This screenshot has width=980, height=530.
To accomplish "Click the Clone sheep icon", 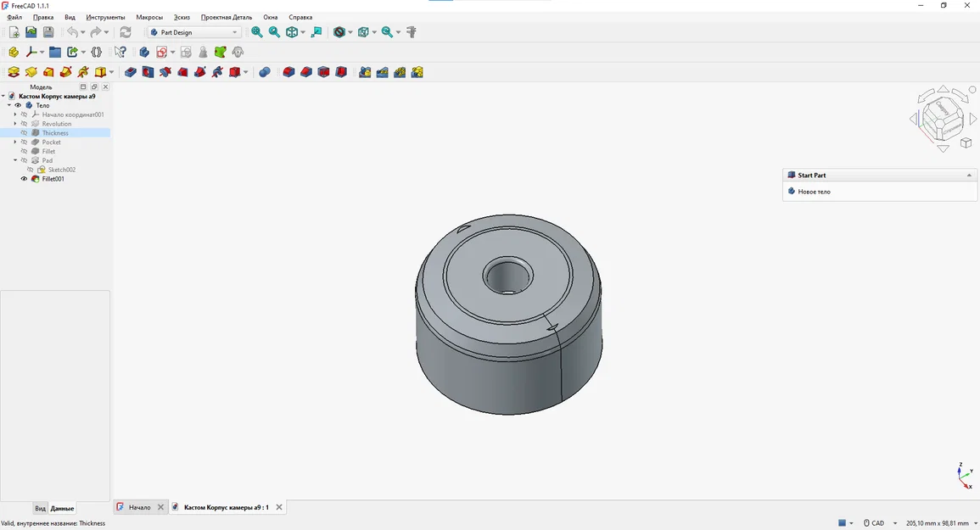I will coord(238,53).
